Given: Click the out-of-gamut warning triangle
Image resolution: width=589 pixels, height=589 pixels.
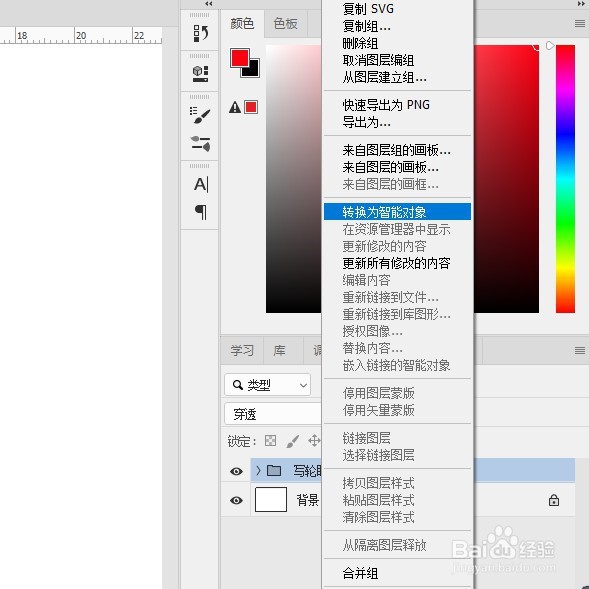Looking at the screenshot, I should click(x=235, y=107).
